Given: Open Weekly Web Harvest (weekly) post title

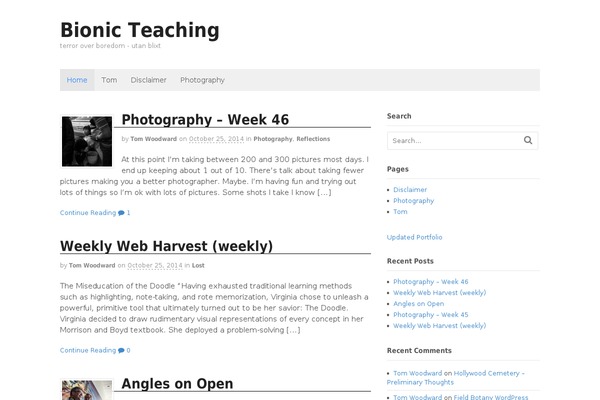Looking at the screenshot, I should (x=166, y=246).
